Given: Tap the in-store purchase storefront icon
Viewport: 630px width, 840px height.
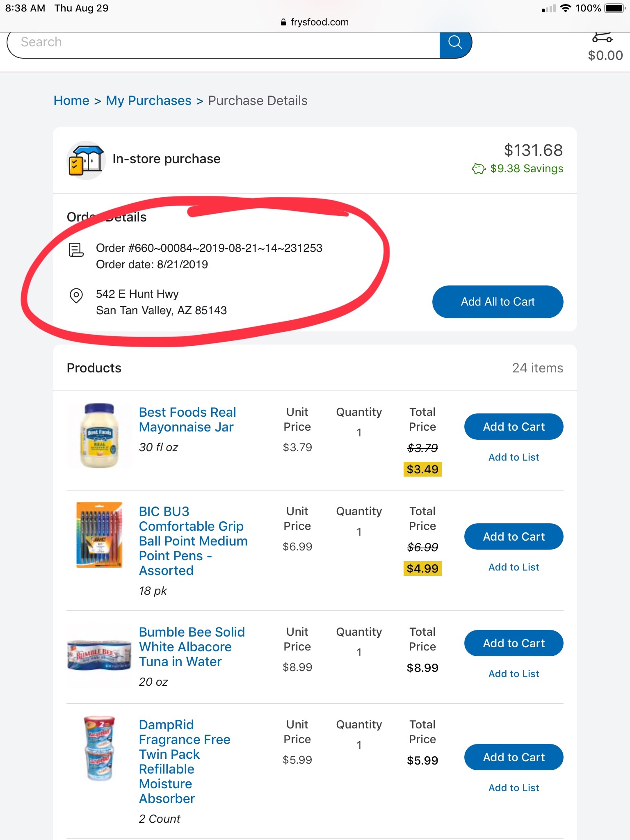Looking at the screenshot, I should pos(86,160).
